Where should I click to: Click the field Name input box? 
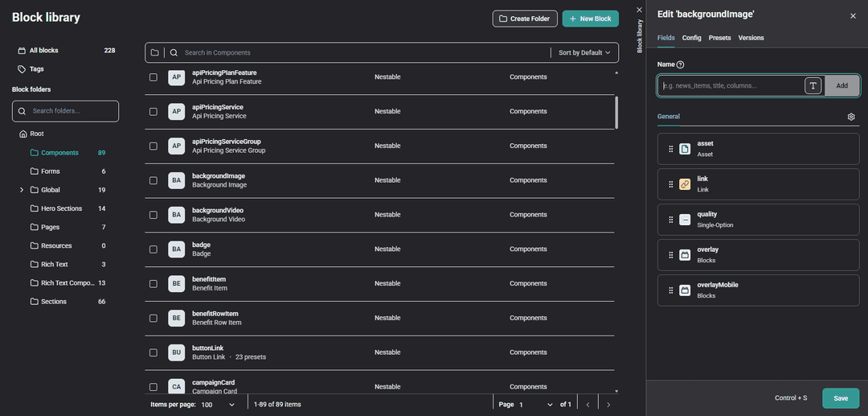pos(731,86)
